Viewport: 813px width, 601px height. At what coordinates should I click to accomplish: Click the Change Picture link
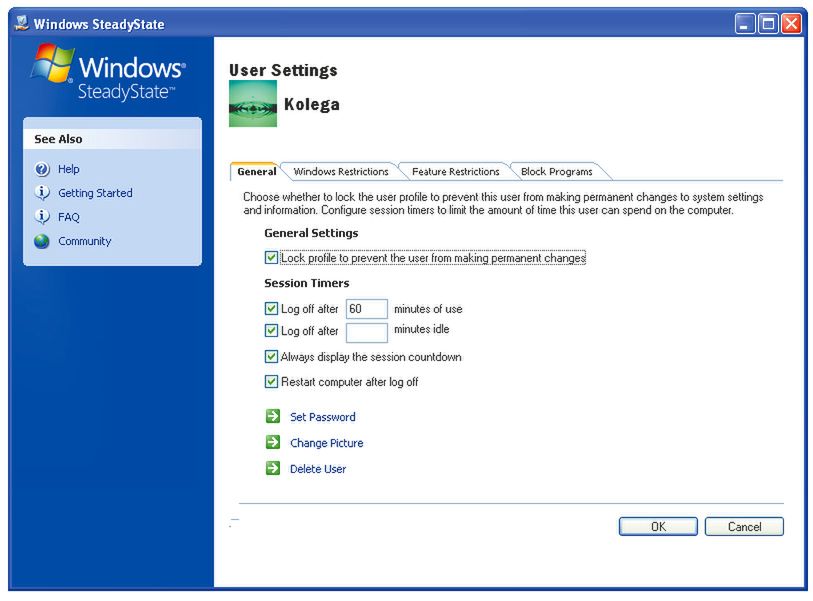[x=327, y=443]
